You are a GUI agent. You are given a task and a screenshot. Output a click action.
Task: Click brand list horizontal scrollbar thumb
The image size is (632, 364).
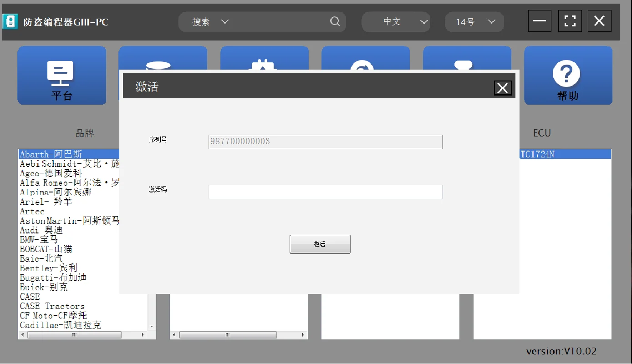pyautogui.click(x=75, y=335)
